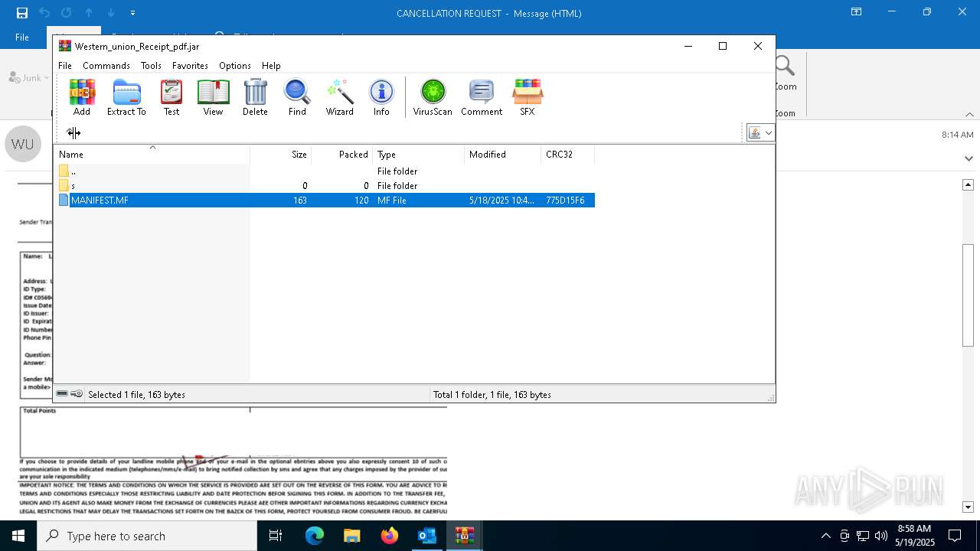Image resolution: width=980 pixels, height=551 pixels.
Task: Click the Extract To toolbar icon
Action: [126, 97]
